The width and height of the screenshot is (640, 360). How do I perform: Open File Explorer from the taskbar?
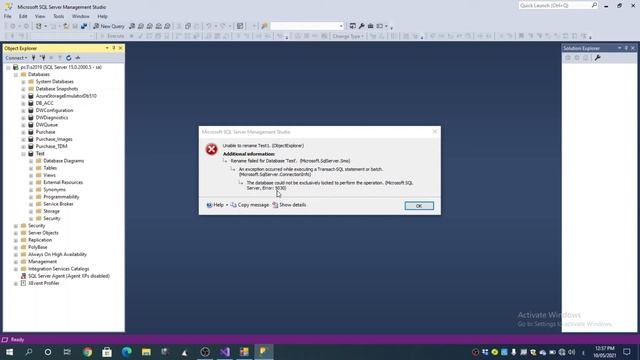pyautogui.click(x=146, y=352)
